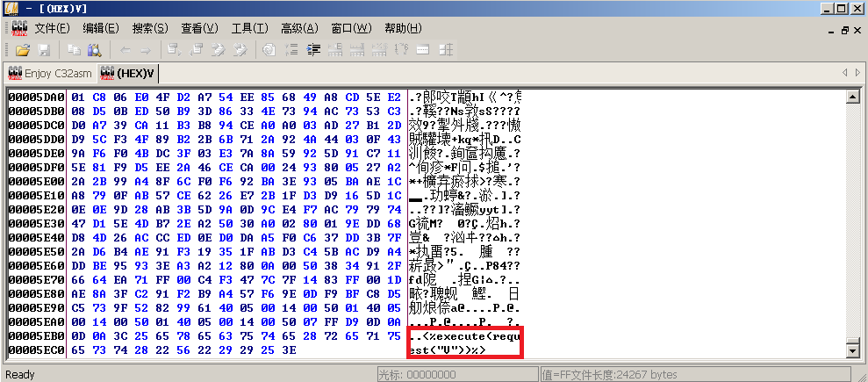
Task: Click the grid with percent symbols icon
Action: click(x=379, y=50)
